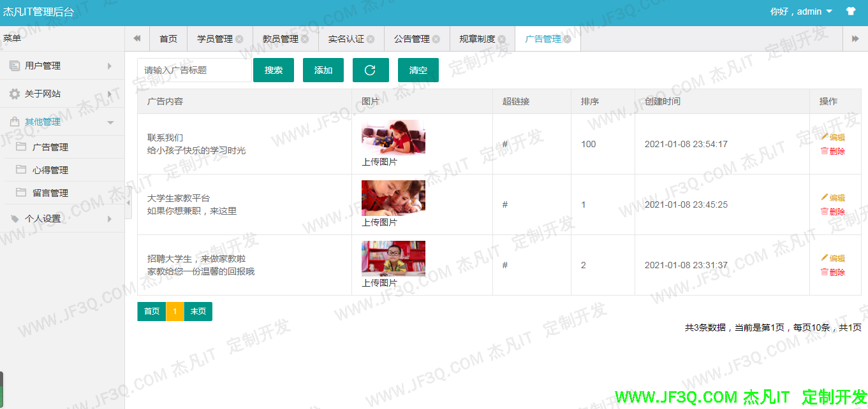Click the 添加 button to add an ad
868x409 pixels.
[323, 70]
